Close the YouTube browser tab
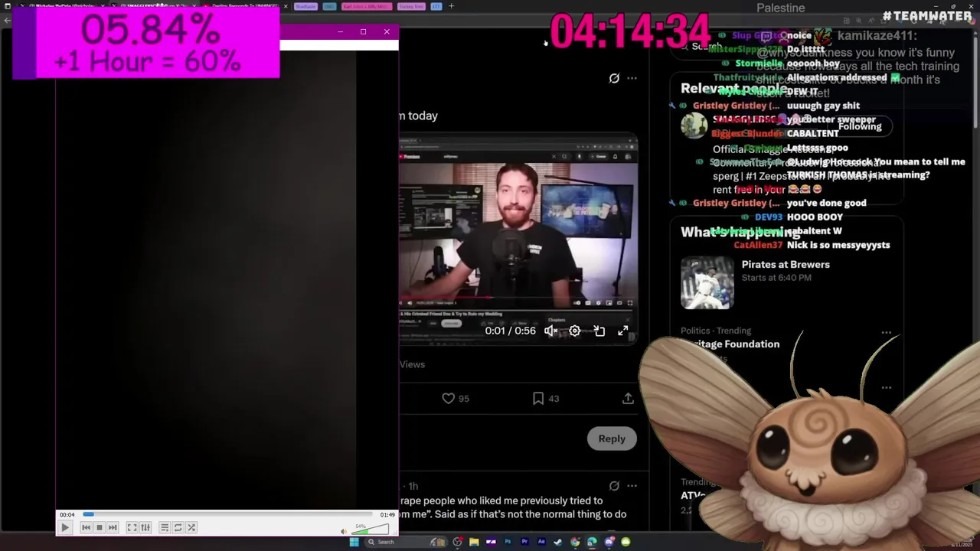This screenshot has height=551, width=980. tap(286, 6)
